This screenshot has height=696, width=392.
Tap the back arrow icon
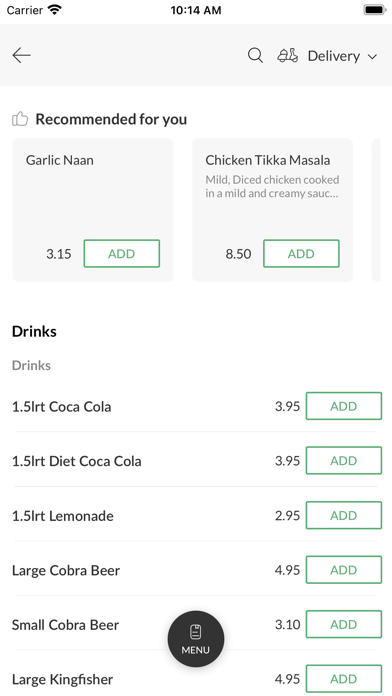click(x=21, y=55)
